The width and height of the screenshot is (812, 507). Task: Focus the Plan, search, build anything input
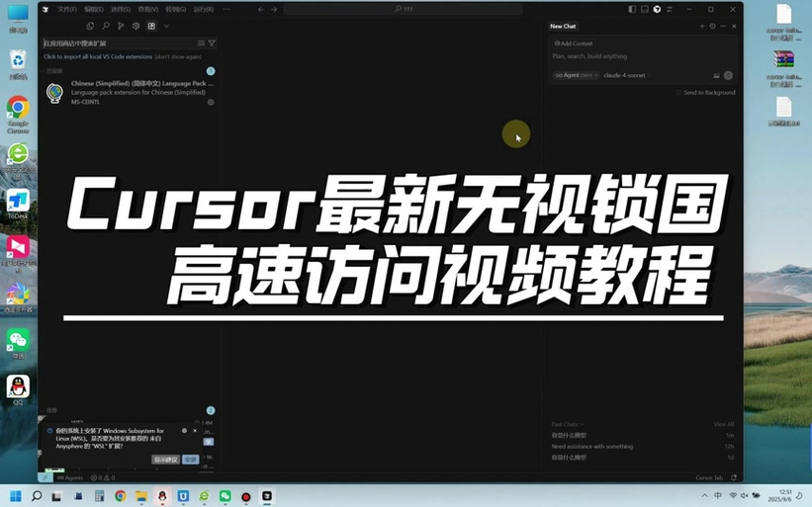coord(642,56)
